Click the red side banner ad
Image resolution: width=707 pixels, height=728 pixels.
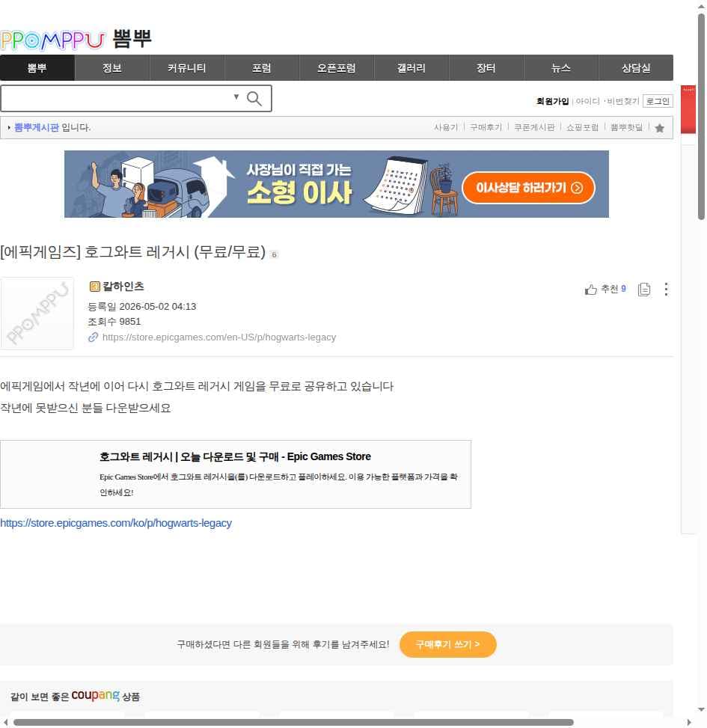(x=688, y=109)
